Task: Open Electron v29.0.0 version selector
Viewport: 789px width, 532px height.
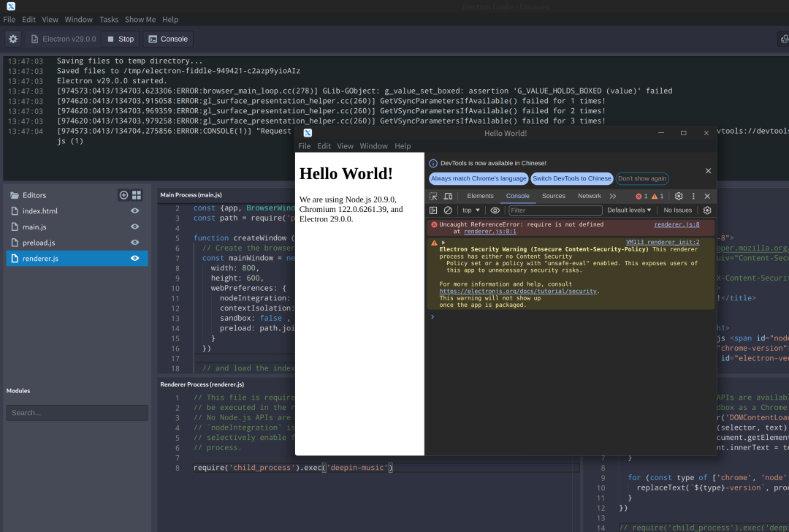Action: (x=63, y=39)
